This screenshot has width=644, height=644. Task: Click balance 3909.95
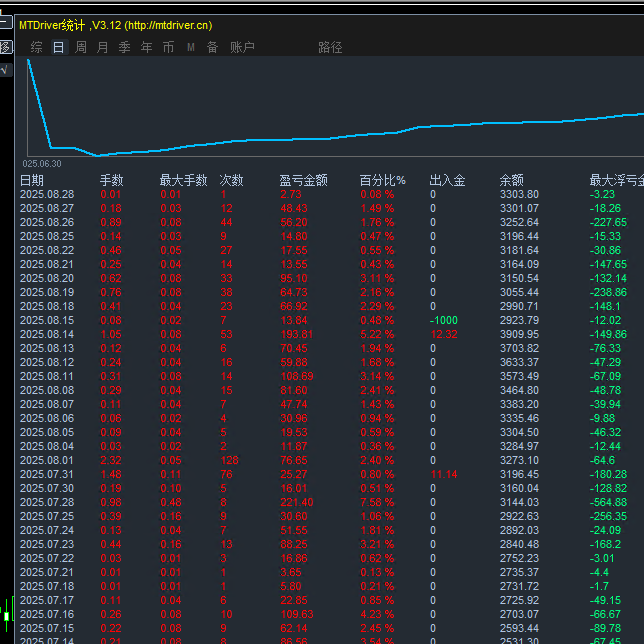point(519,334)
